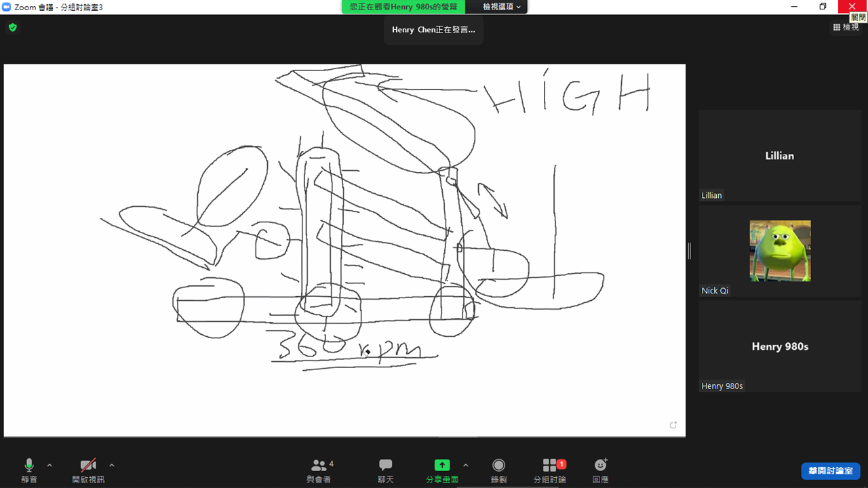Open the 檢視選項 view options dropdown
The width and height of the screenshot is (868, 488).
[502, 7]
